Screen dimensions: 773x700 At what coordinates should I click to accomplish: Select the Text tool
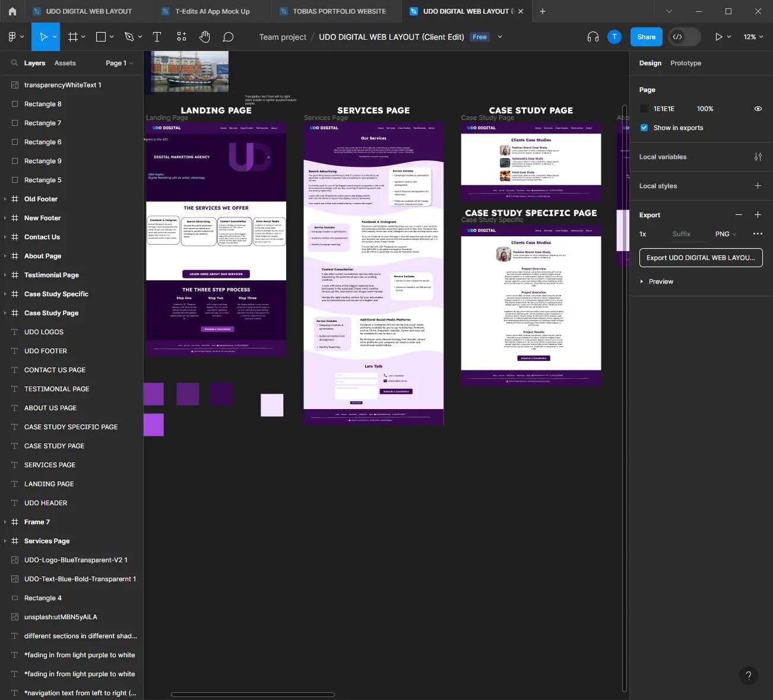(x=157, y=37)
